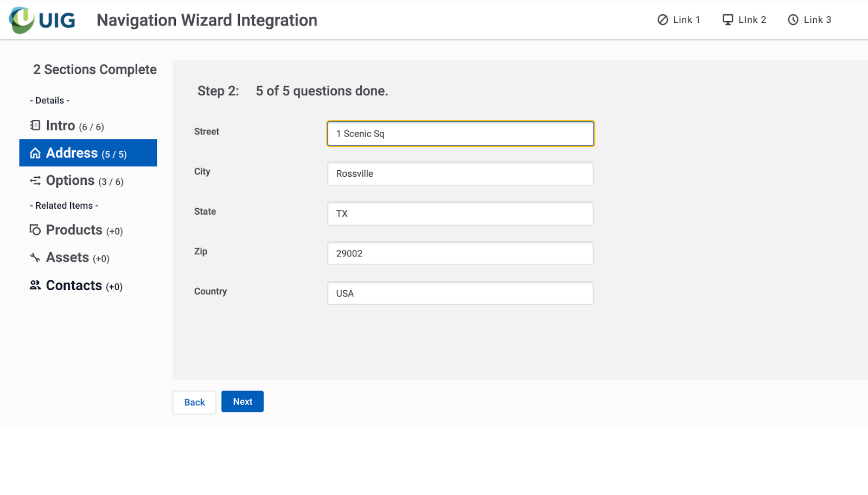Click the Address home icon
The image size is (868, 495).
pos(35,153)
